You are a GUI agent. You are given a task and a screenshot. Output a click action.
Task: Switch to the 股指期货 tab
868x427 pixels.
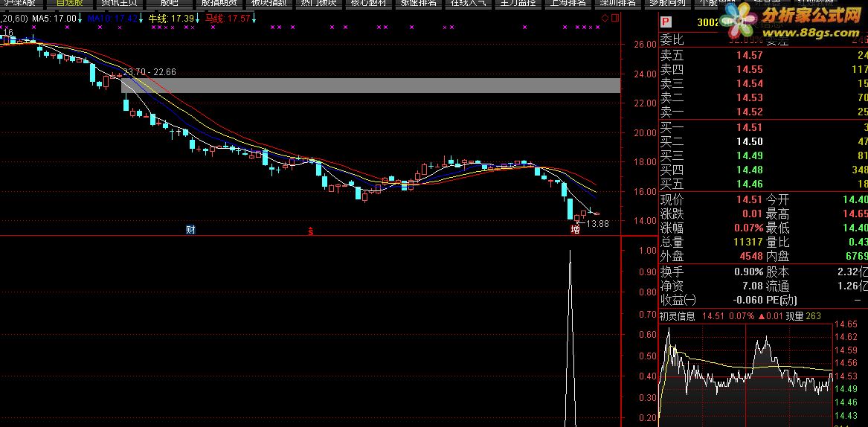point(219,3)
